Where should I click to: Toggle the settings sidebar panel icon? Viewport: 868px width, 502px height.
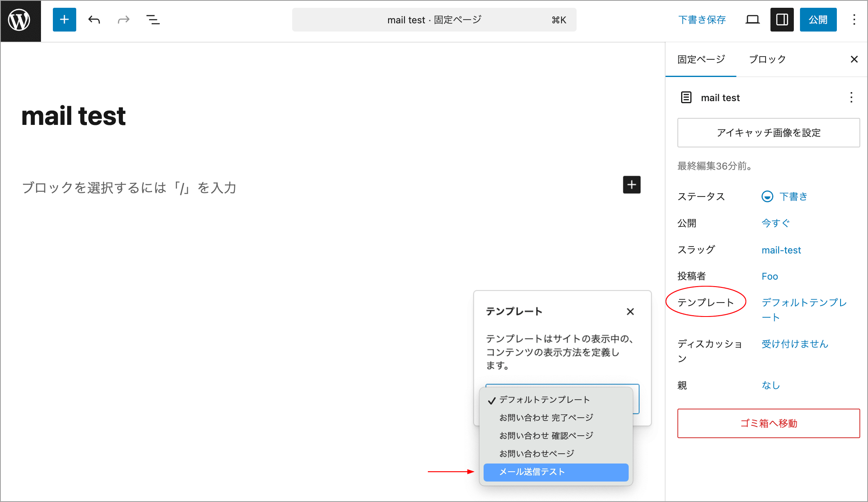[x=782, y=20]
